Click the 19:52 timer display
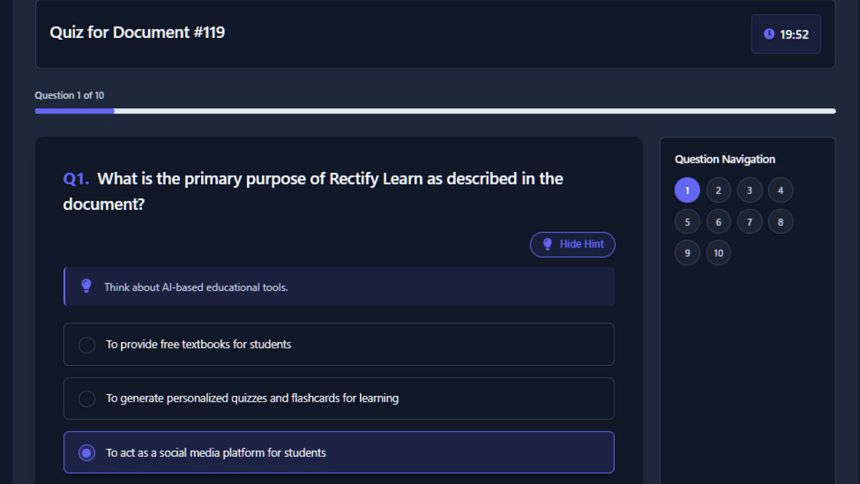This screenshot has width=860, height=484. tap(785, 34)
